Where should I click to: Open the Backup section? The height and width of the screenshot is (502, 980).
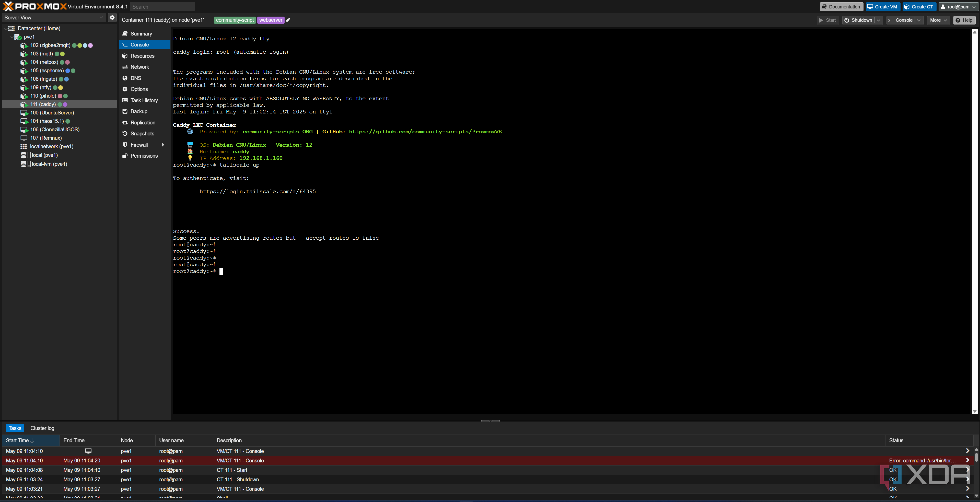[138, 111]
